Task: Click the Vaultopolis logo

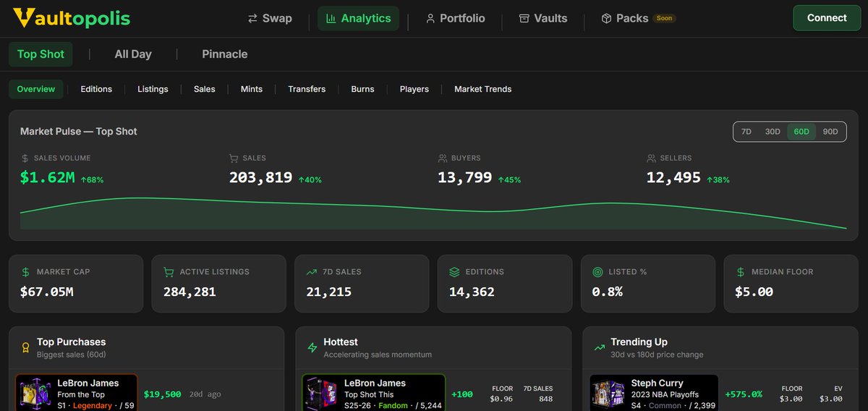Action: tap(72, 18)
